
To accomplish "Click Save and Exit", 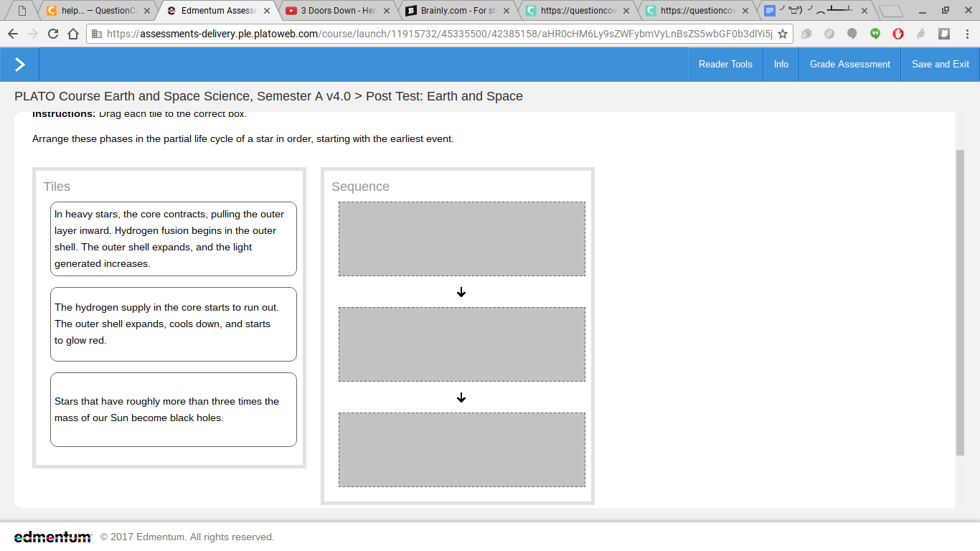I will 941,65.
